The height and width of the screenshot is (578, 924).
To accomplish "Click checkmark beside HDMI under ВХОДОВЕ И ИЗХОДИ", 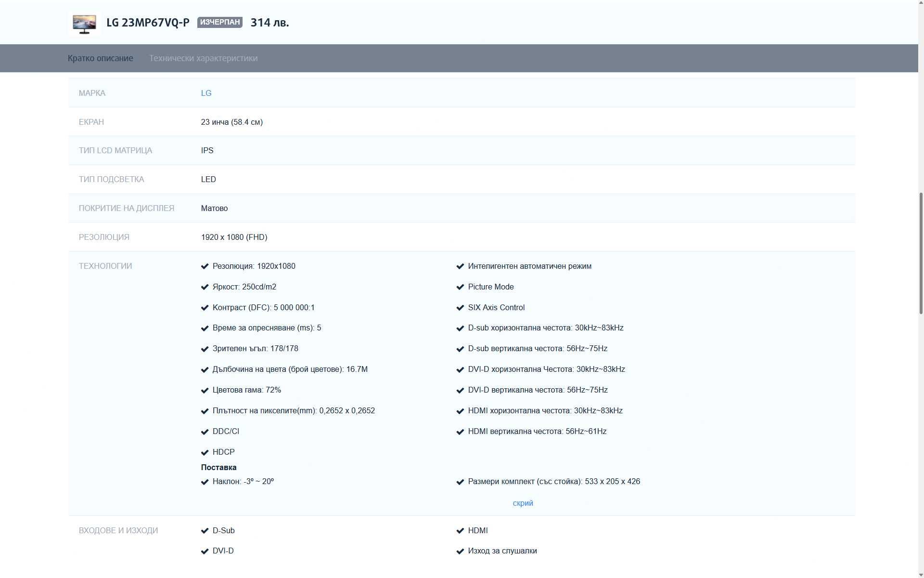I will point(460,531).
